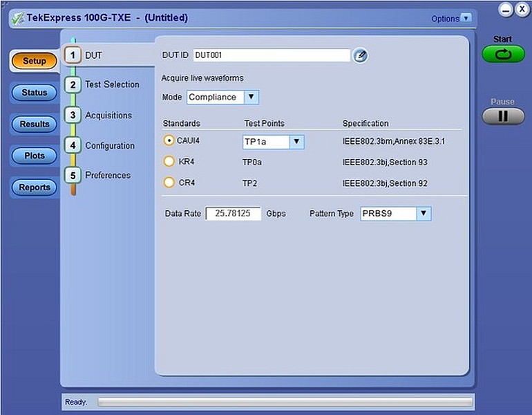This screenshot has width=532, height=415.
Task: Click the Data Rate input field
Action: click(234, 214)
